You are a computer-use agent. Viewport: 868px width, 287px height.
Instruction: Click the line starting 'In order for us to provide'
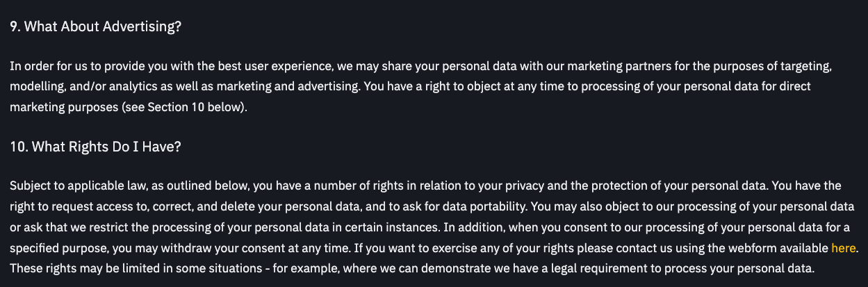tap(417, 67)
